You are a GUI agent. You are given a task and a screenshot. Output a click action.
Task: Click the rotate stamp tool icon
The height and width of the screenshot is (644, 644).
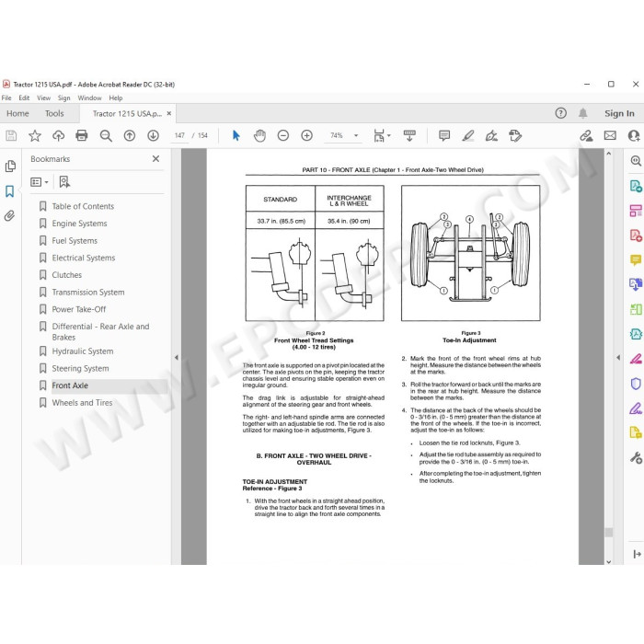click(x=515, y=135)
